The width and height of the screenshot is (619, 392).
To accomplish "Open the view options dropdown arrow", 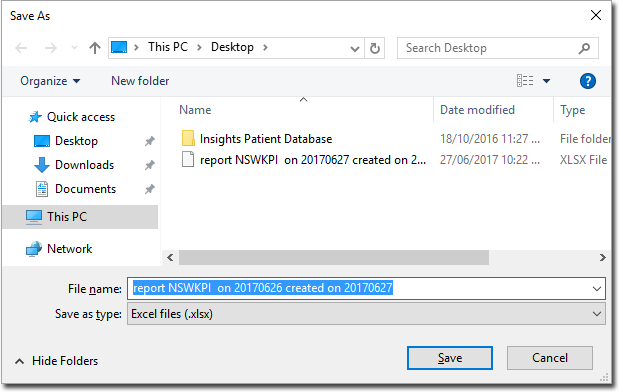I will click(546, 81).
